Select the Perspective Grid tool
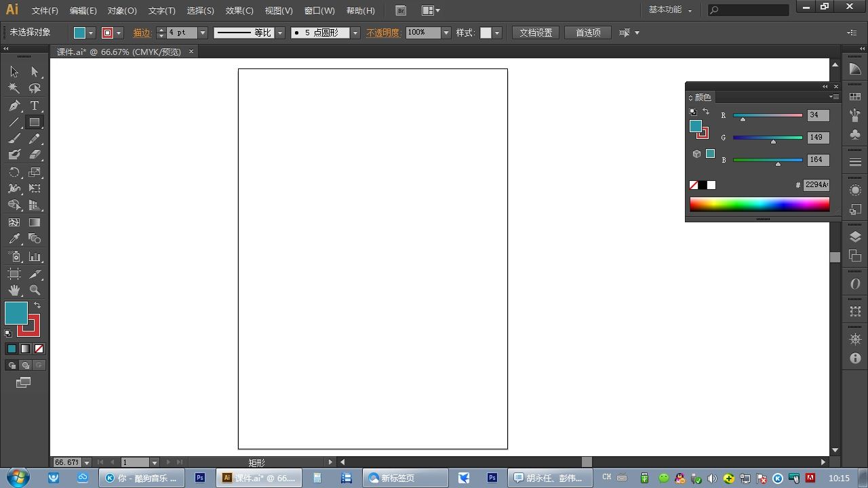 (x=35, y=205)
